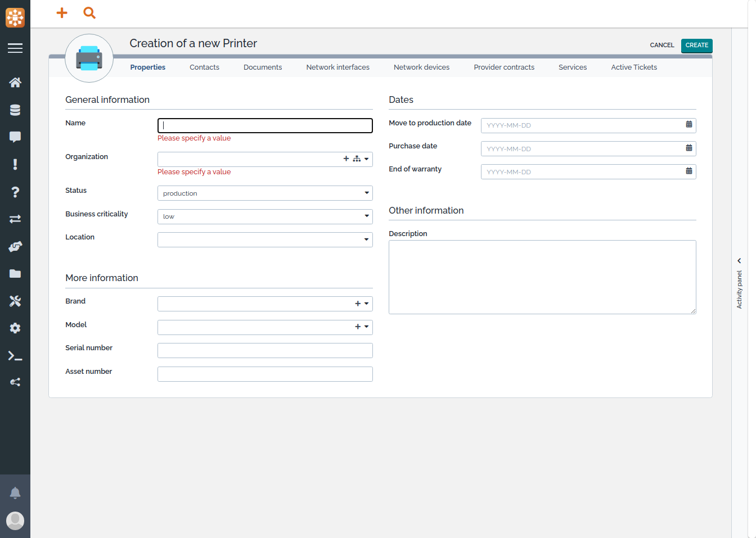
Task: Focus the Description text area
Action: 542,277
